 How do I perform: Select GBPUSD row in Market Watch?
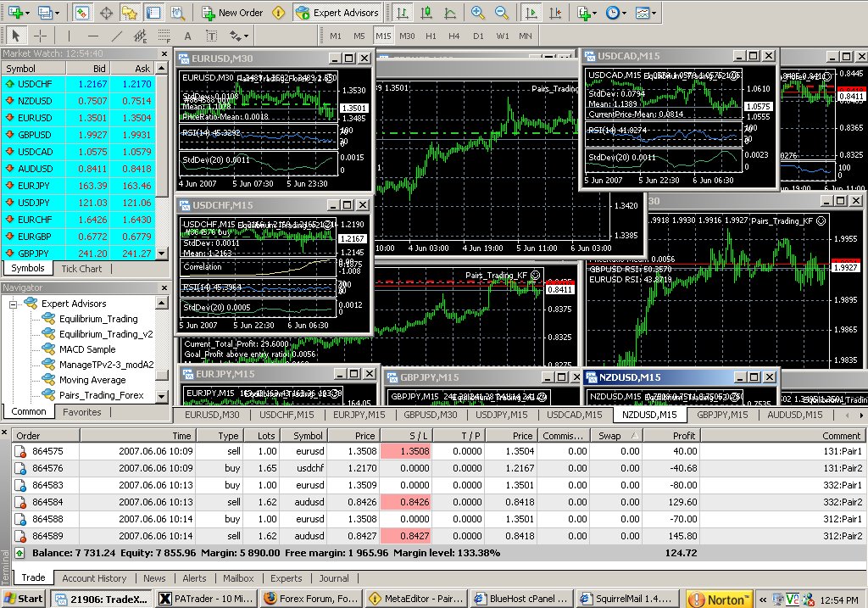[x=79, y=135]
